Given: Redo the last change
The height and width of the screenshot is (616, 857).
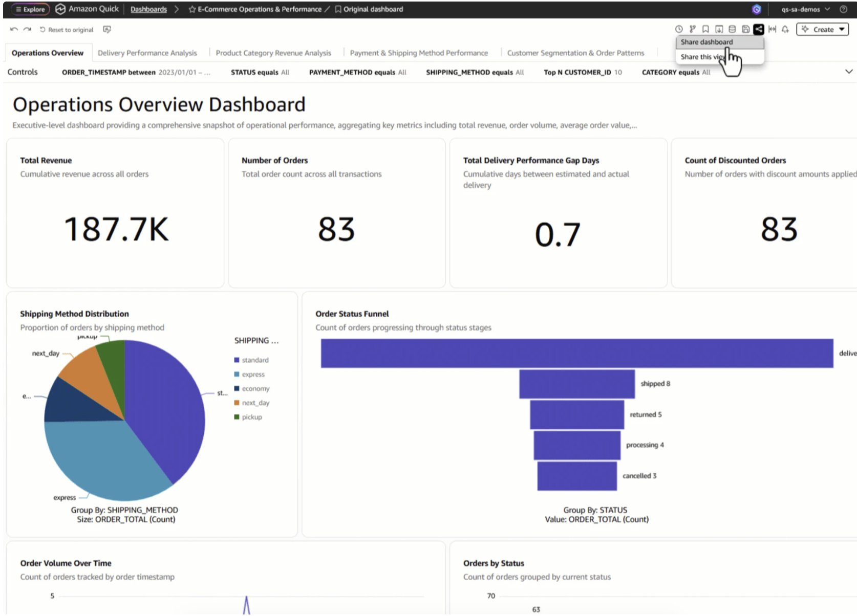Looking at the screenshot, I should point(27,30).
